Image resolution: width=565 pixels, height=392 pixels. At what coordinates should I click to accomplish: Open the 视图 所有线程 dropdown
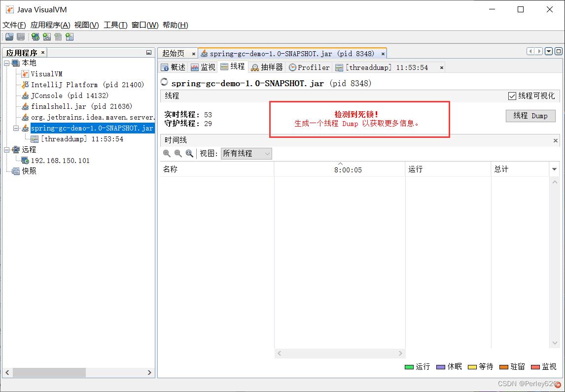[x=247, y=154]
